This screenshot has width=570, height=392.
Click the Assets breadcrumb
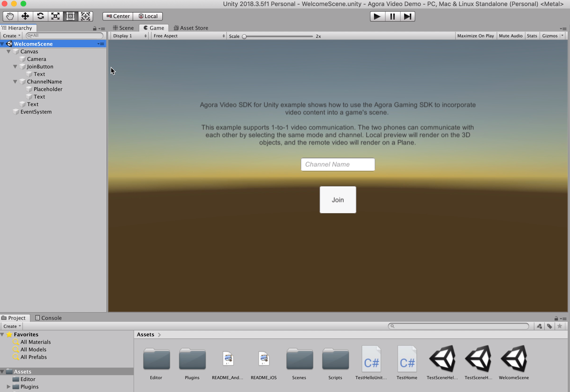point(145,334)
